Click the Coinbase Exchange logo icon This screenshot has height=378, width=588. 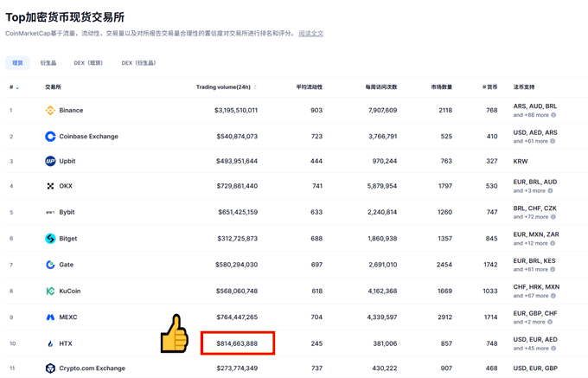pyautogui.click(x=50, y=137)
